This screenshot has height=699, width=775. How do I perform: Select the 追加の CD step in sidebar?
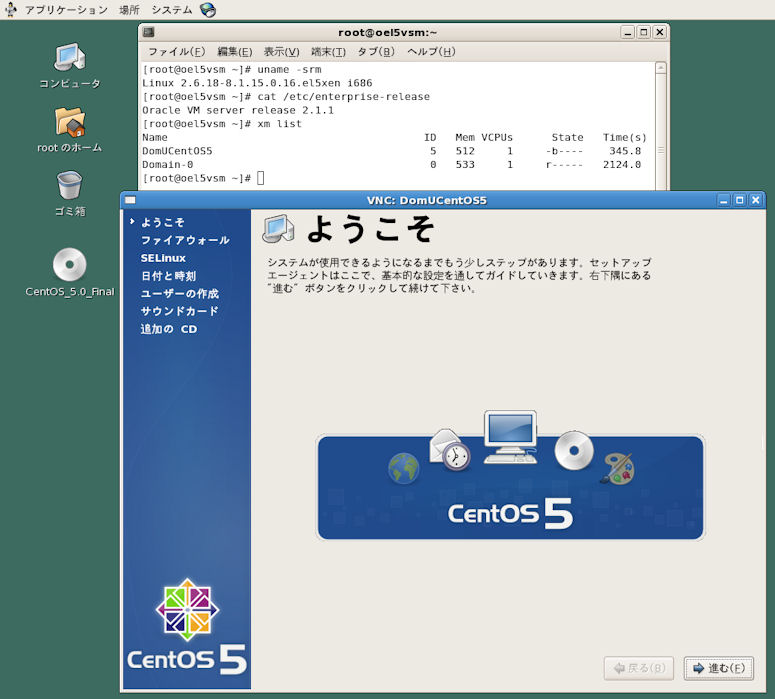(x=169, y=329)
